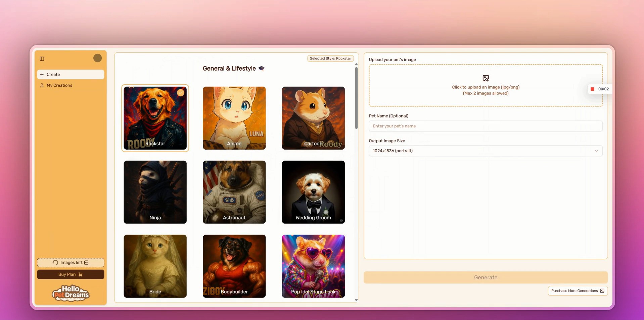The image size is (644, 320).
Task: Click the plus icon on the Create entry
Action: coord(42,74)
